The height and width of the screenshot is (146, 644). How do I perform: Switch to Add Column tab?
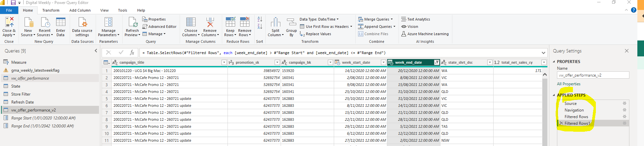[x=80, y=10]
